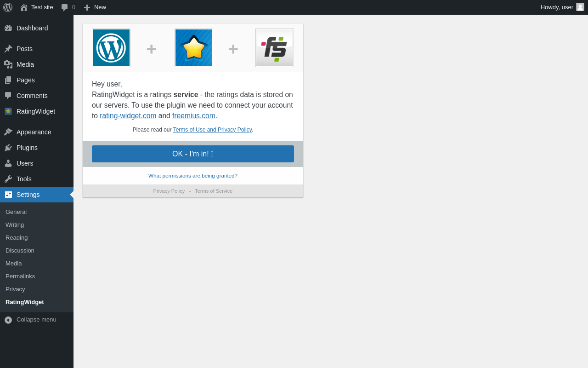Click the Users person icon

pyautogui.click(x=8, y=163)
